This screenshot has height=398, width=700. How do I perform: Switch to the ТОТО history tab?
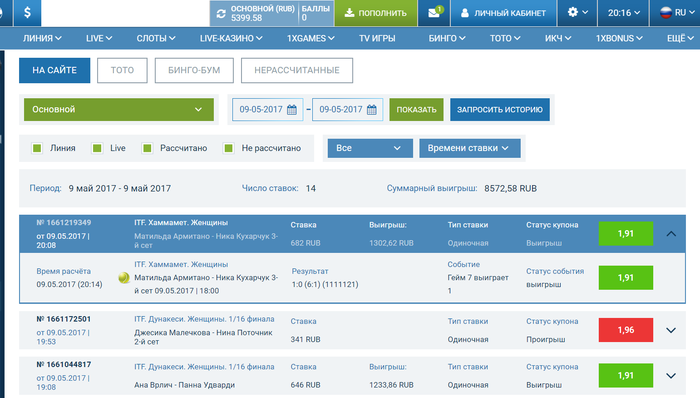[x=122, y=70]
